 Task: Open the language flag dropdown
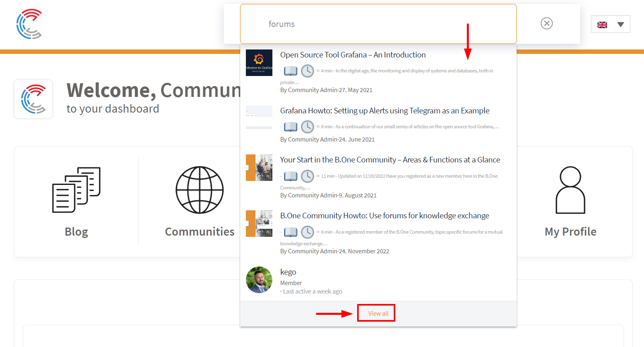(610, 24)
